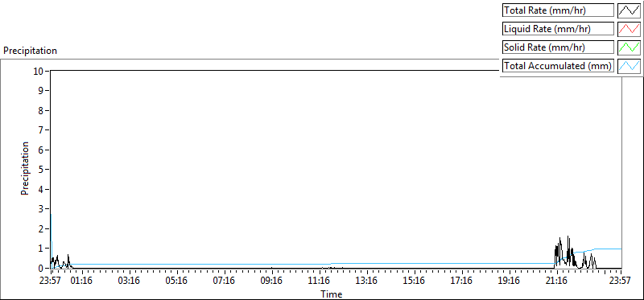Screen dimensions: 644x300
Task: Click the y-axis value 5
Action: tap(41, 170)
